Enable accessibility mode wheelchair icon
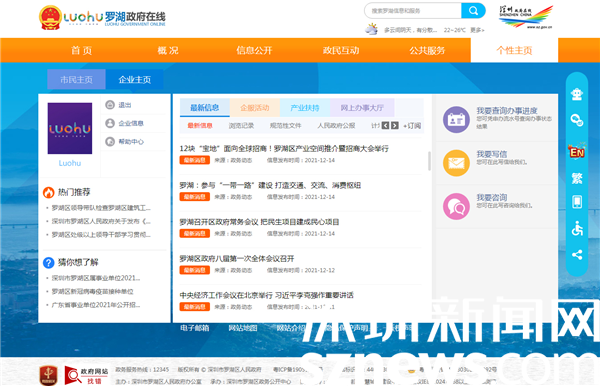This screenshot has width=600, height=386. click(577, 229)
